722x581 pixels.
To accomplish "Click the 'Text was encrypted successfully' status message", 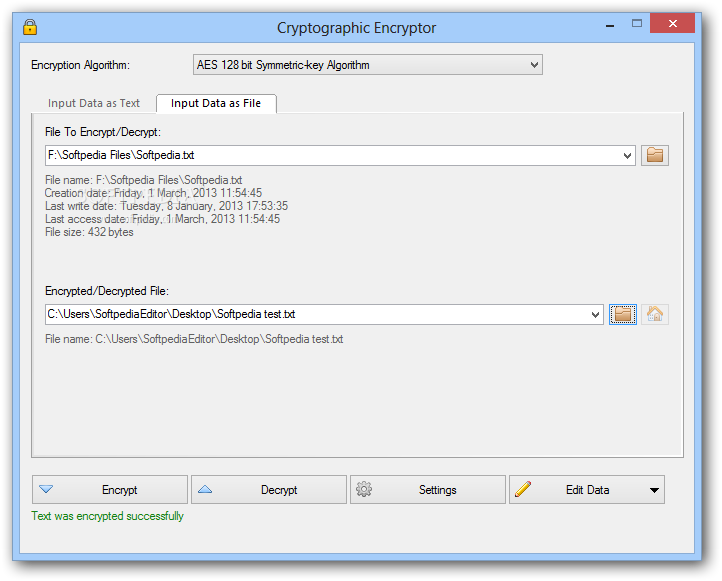I will pos(107,516).
